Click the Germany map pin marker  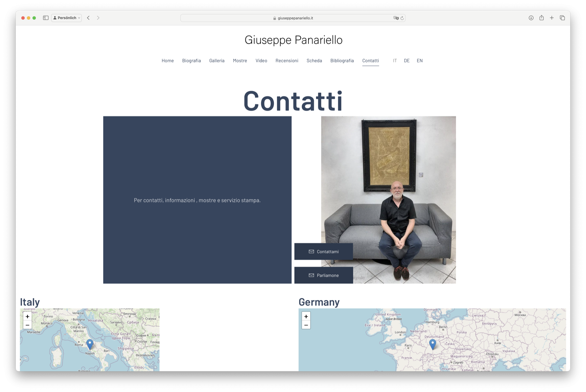click(433, 344)
